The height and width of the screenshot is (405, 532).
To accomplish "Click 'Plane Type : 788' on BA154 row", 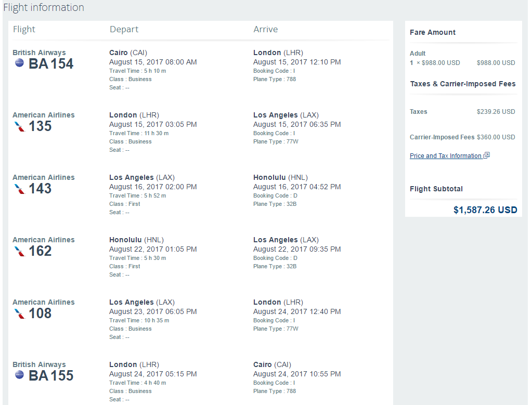I will click(275, 79).
